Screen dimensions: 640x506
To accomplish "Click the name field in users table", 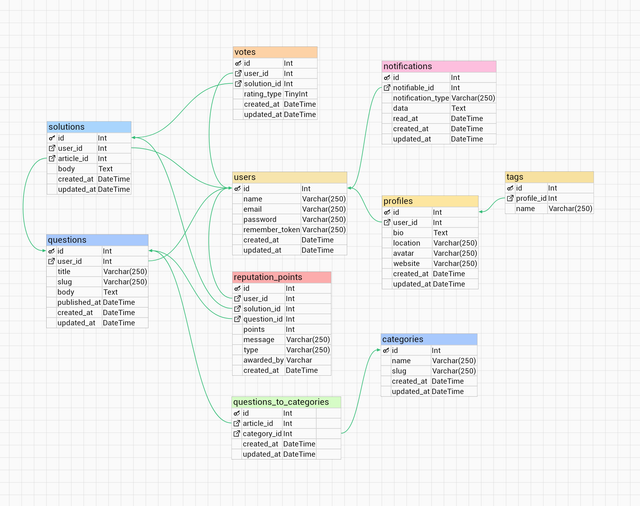I will click(290, 199).
